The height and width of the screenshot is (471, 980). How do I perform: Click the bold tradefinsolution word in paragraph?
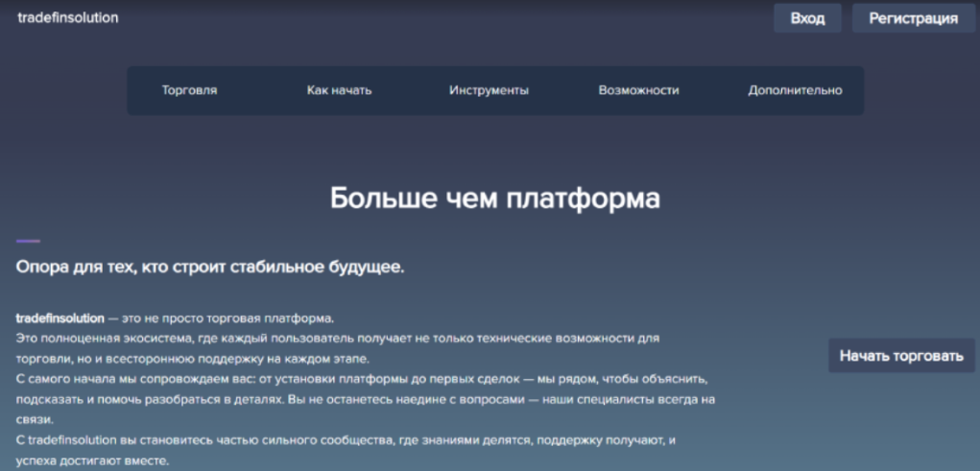(x=60, y=318)
